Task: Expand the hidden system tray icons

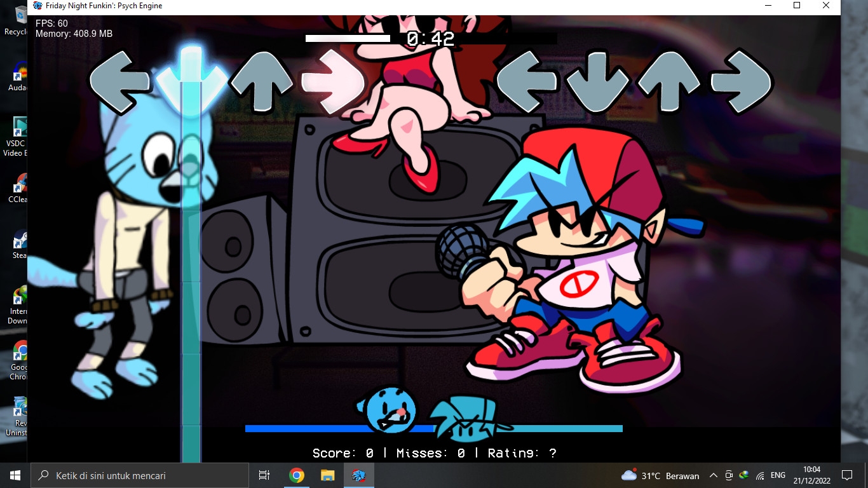Action: coord(713,475)
